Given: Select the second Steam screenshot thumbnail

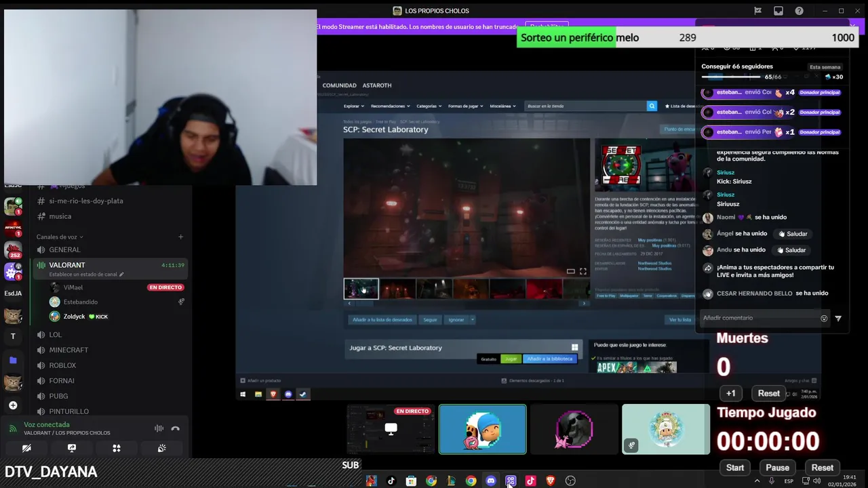Looking at the screenshot, I should tap(397, 289).
